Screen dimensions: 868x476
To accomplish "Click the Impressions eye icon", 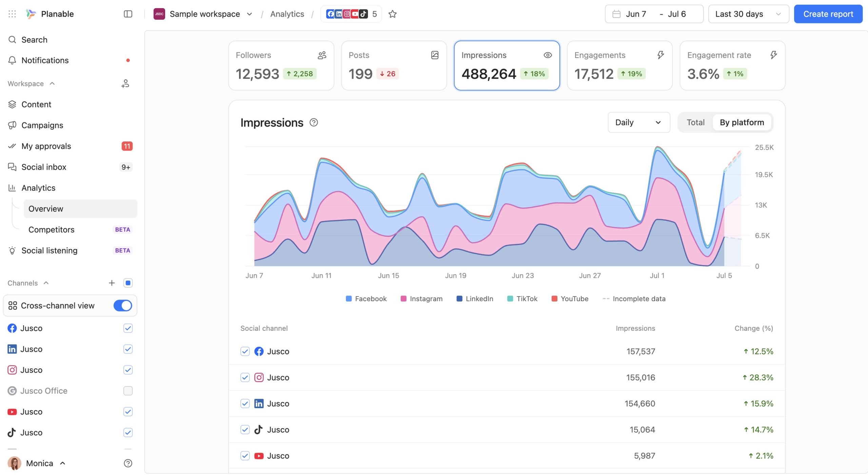I will tap(548, 55).
